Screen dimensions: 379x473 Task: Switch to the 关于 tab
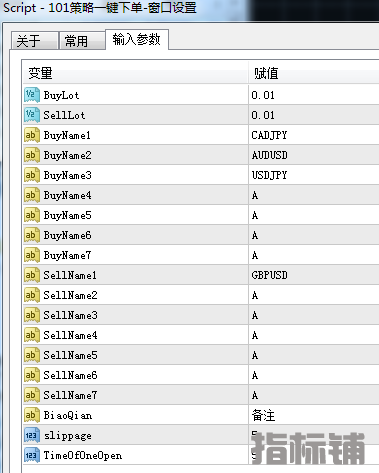point(35,41)
